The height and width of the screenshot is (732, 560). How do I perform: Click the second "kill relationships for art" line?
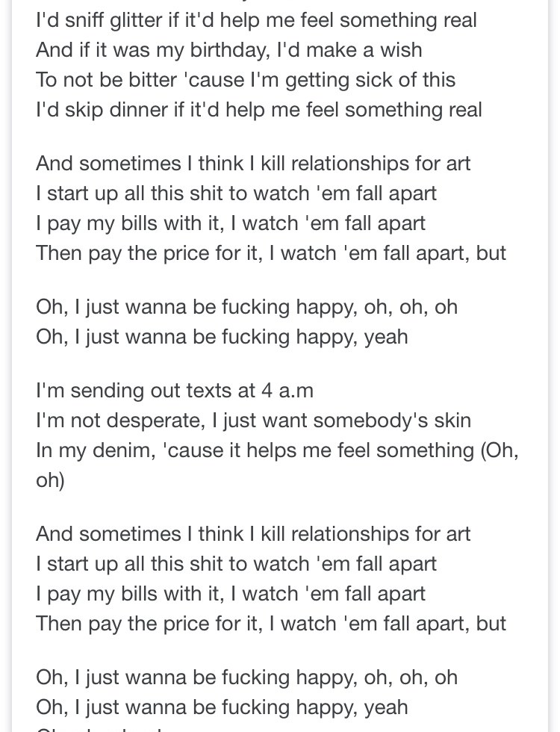click(x=253, y=534)
